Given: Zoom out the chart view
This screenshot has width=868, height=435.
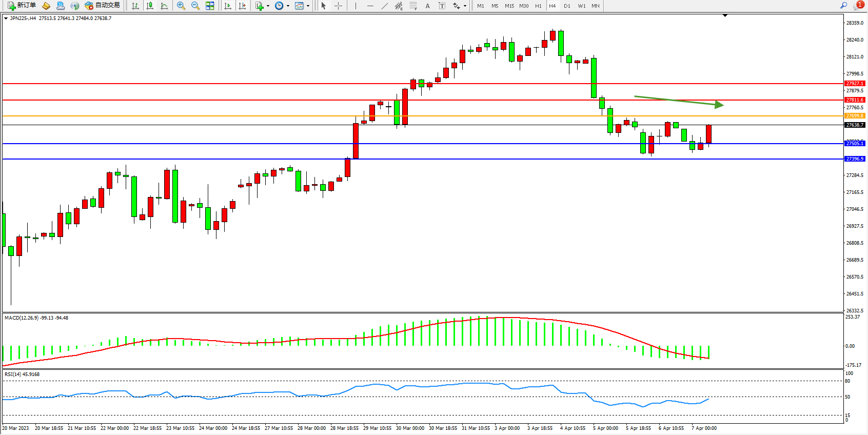Looking at the screenshot, I should (x=195, y=6).
